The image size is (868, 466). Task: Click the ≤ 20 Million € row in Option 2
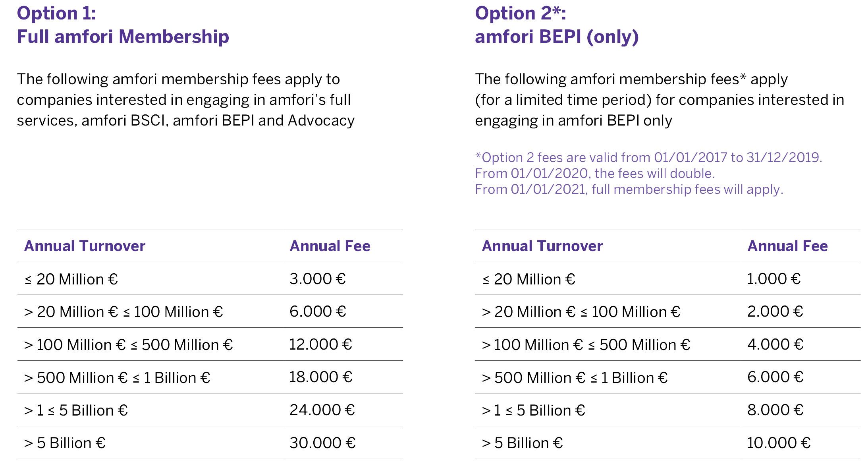pos(667,279)
